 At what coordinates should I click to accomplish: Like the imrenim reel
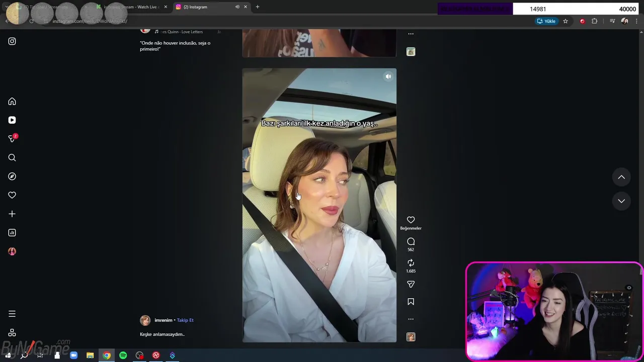[x=411, y=220]
